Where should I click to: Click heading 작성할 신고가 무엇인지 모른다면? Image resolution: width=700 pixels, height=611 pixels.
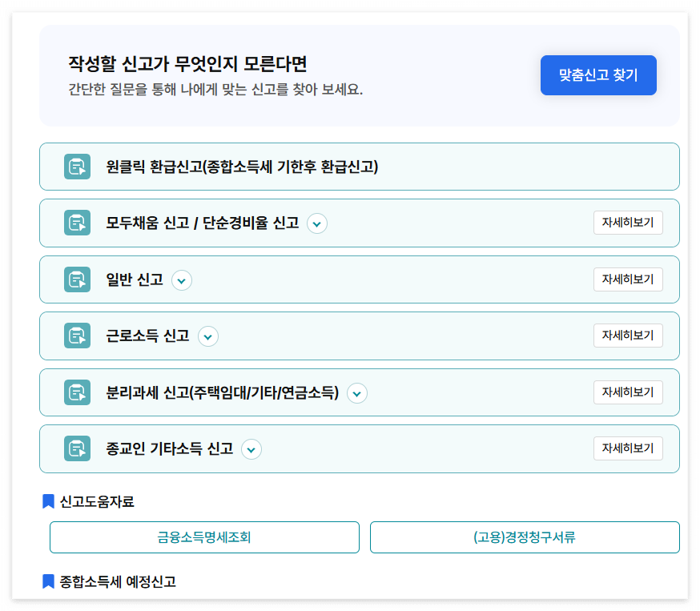click(187, 64)
